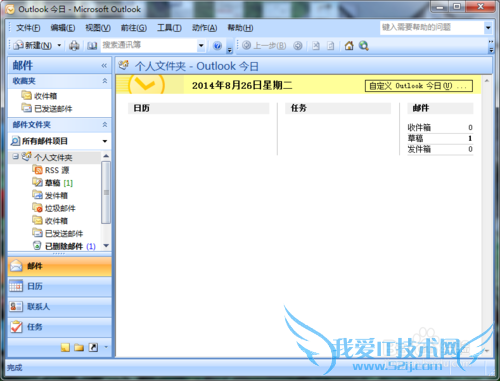Click the Back (上一步) arrow icon
The image size is (500, 381).
point(247,46)
